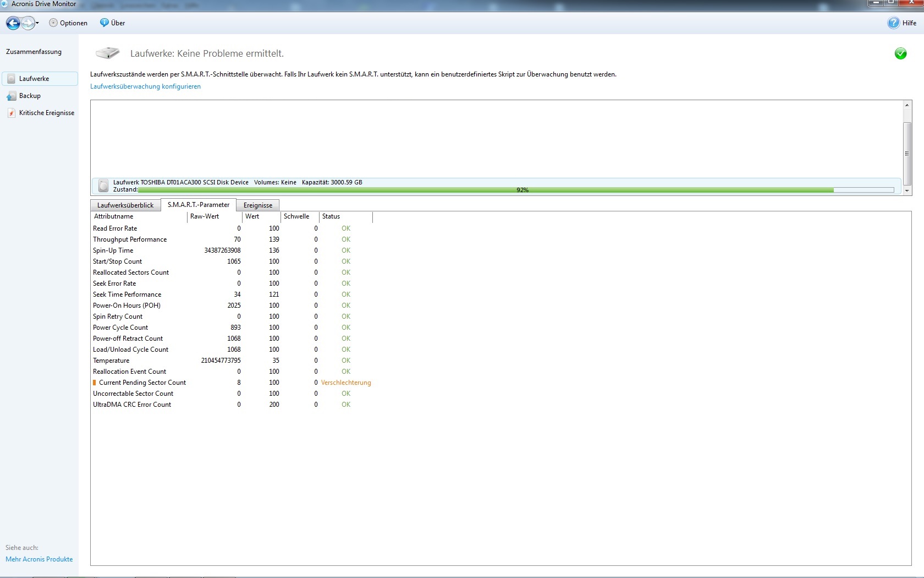Click the orange marker beside Current Pending Sector Count
Screen dimensions: 924x578
(95, 383)
